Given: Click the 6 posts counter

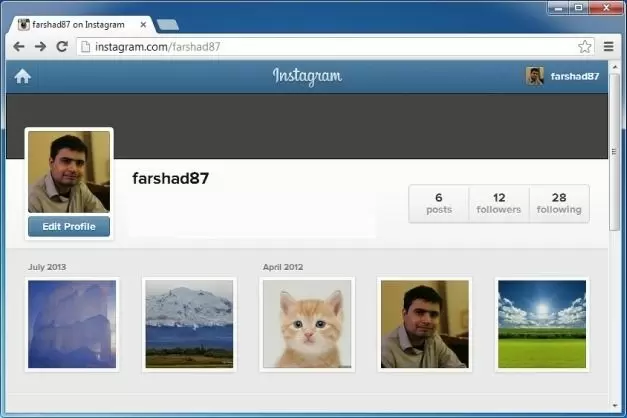Looking at the screenshot, I should tap(438, 203).
